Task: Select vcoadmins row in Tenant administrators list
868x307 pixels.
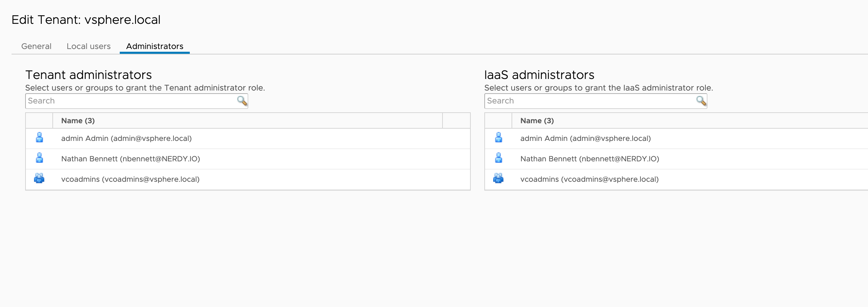Action: tap(130, 179)
